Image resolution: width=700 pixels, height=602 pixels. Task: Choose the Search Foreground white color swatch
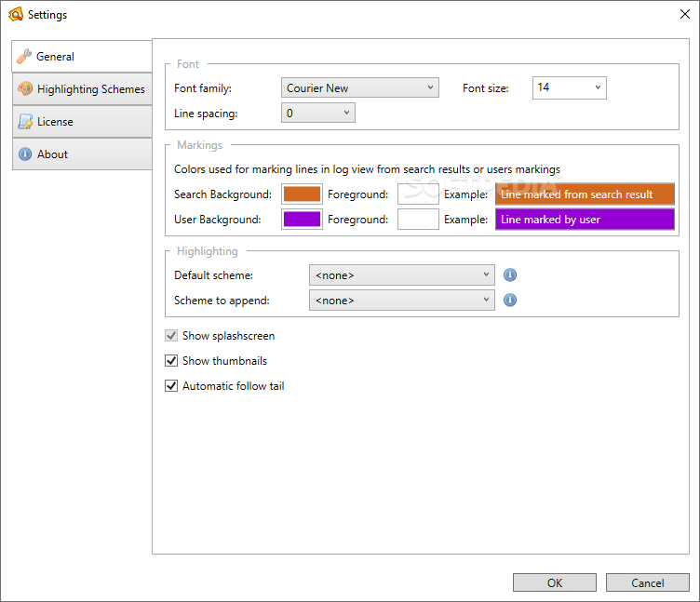pos(418,194)
